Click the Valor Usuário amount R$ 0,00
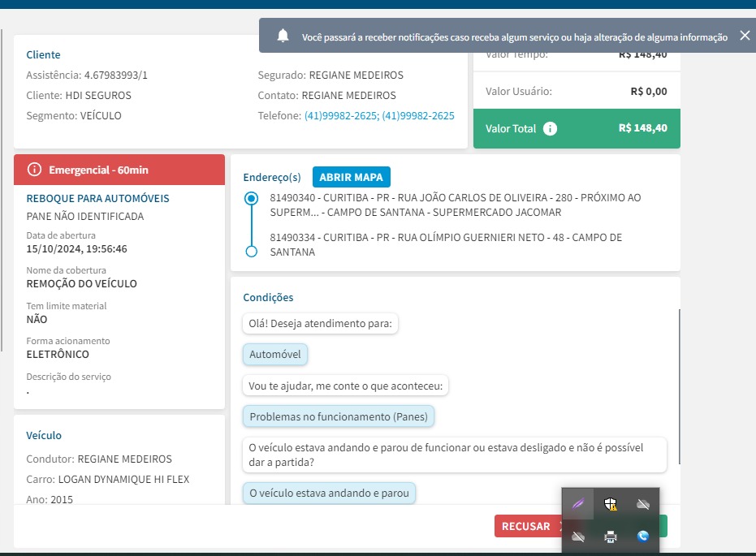The height and width of the screenshot is (556, 756). pyautogui.click(x=649, y=92)
